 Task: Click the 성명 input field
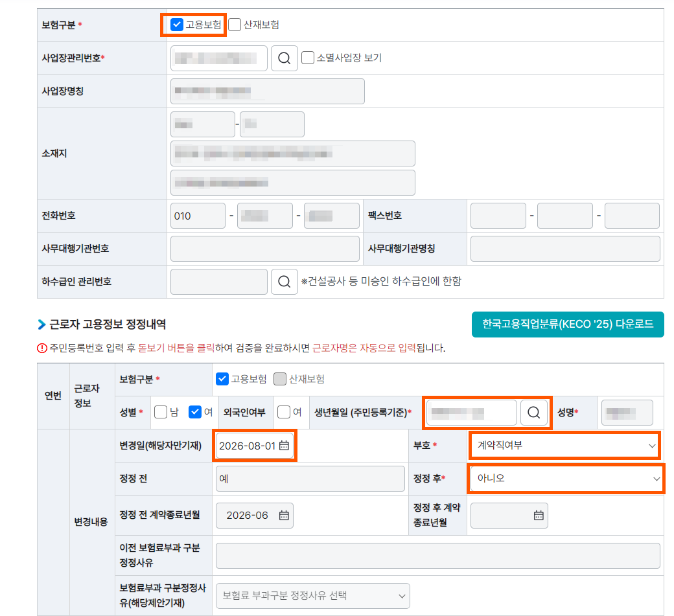627,413
